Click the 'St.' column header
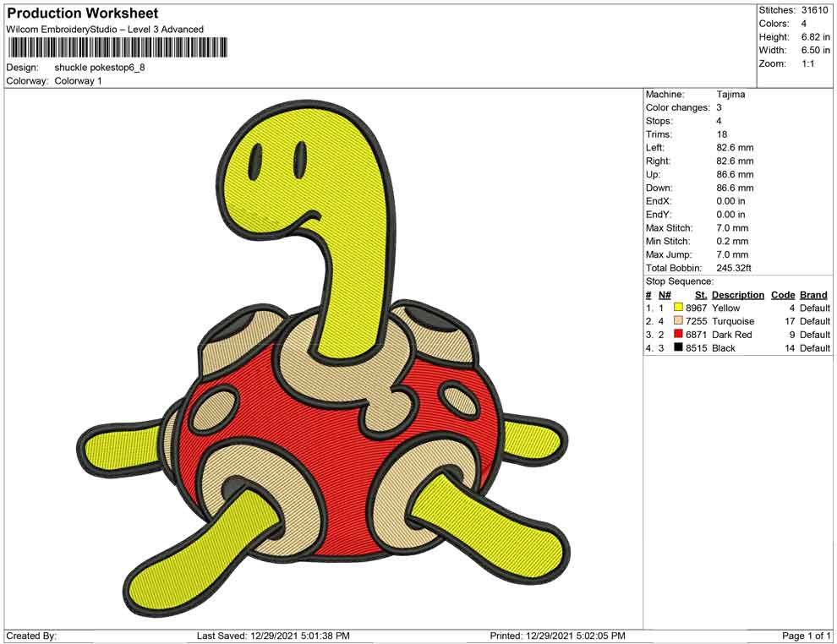Image resolution: width=837 pixels, height=644 pixels. 701,295
